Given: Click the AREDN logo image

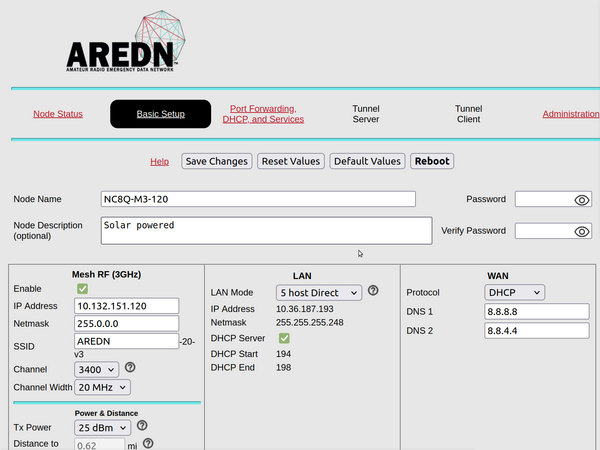Looking at the screenshot, I should [x=126, y=41].
